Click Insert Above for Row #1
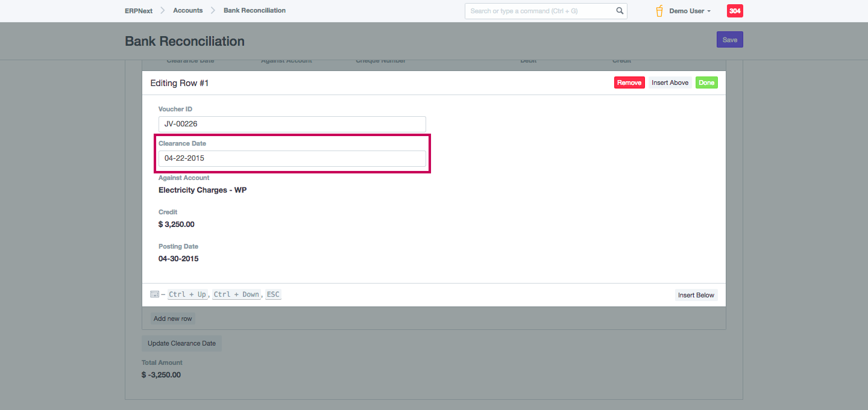This screenshot has width=868, height=410. point(670,82)
